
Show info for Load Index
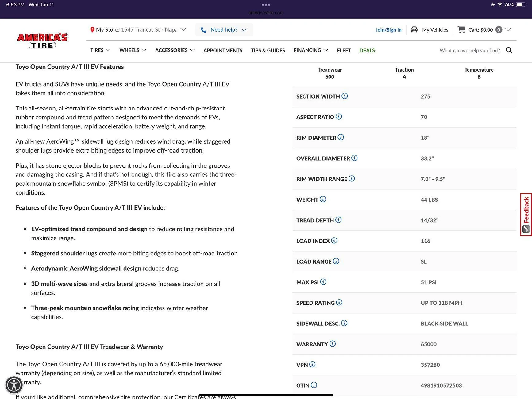click(x=334, y=241)
